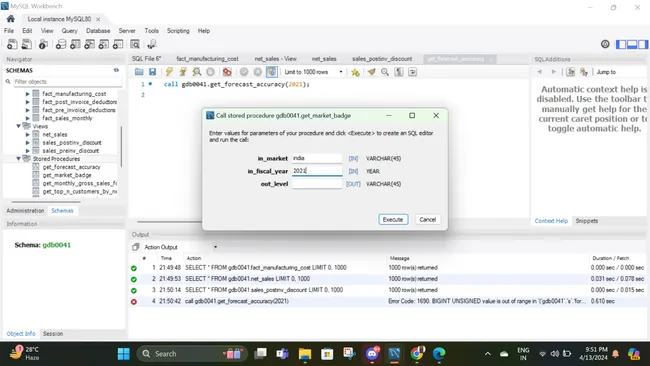Save the SQL script via floppy icon

click(153, 72)
